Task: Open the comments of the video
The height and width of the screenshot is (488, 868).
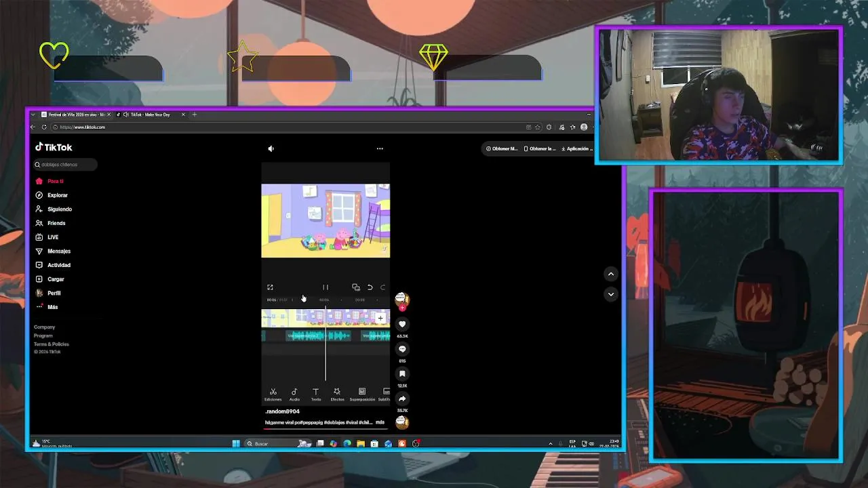Action: click(402, 349)
